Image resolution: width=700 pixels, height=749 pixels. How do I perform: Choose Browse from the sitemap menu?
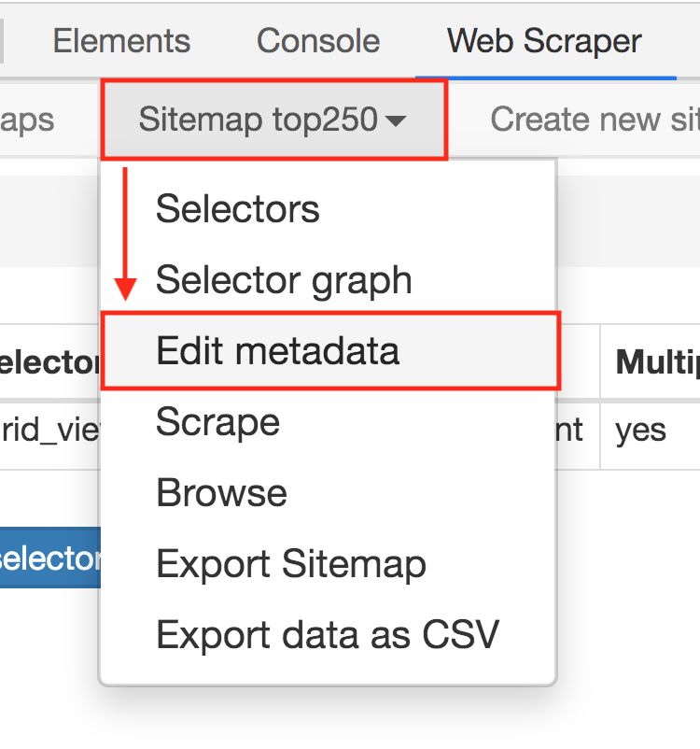(221, 493)
